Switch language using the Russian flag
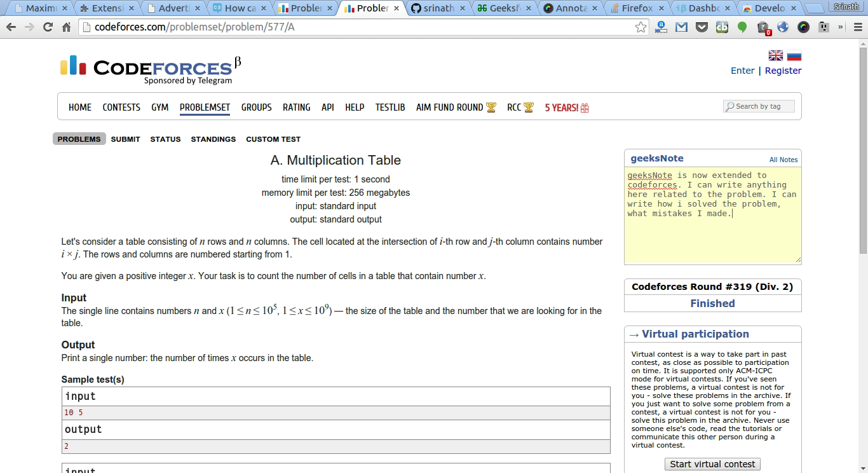The width and height of the screenshot is (868, 473). [794, 55]
